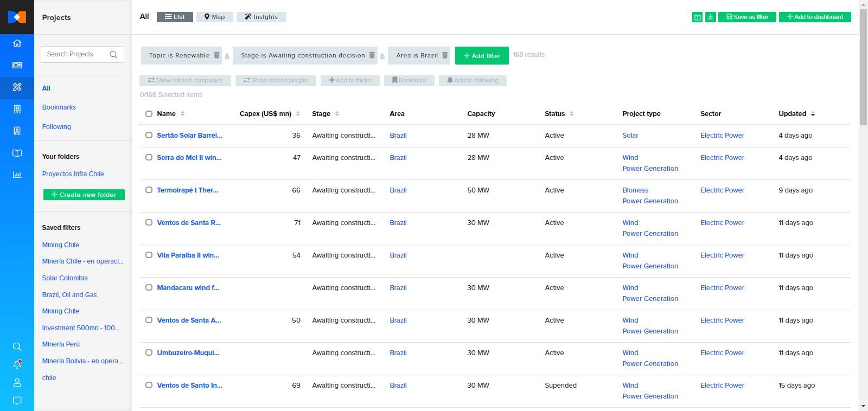
Task: Sort by Stage column arrows
Action: [x=337, y=114]
